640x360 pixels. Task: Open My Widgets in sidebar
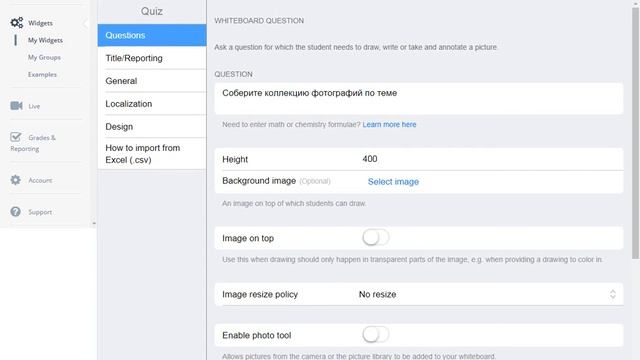(x=45, y=40)
